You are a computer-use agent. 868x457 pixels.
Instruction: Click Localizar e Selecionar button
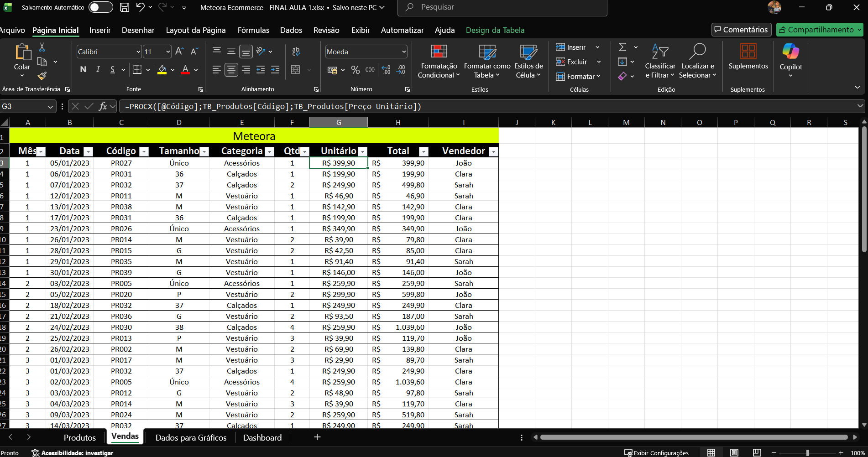click(698, 61)
